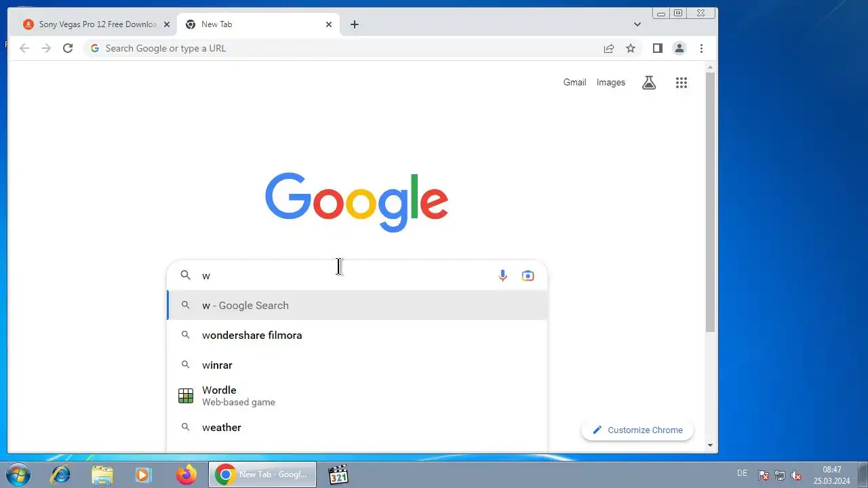Close the Sony Vegas Pro 12 tab
Viewport: 868px width, 488px height.
(x=166, y=24)
